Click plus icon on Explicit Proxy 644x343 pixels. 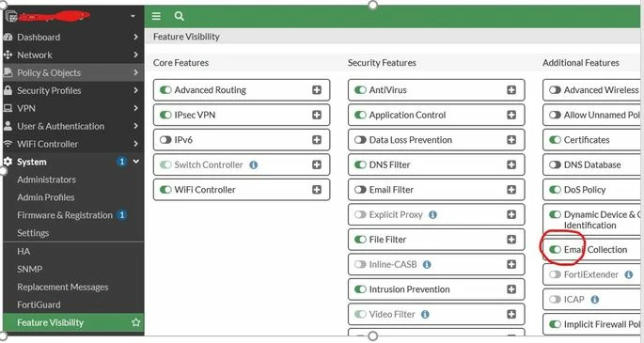pos(511,214)
